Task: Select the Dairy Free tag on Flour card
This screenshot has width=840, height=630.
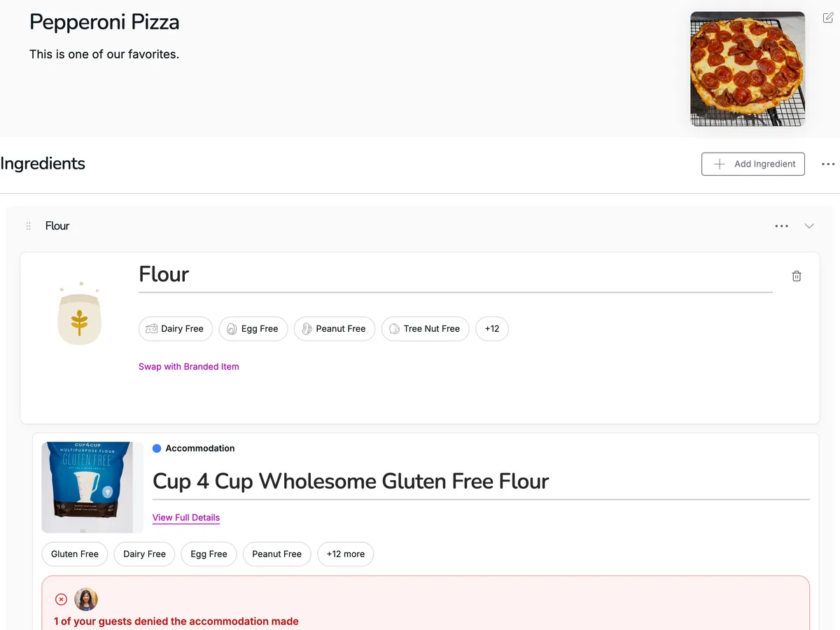Action: pos(176,329)
